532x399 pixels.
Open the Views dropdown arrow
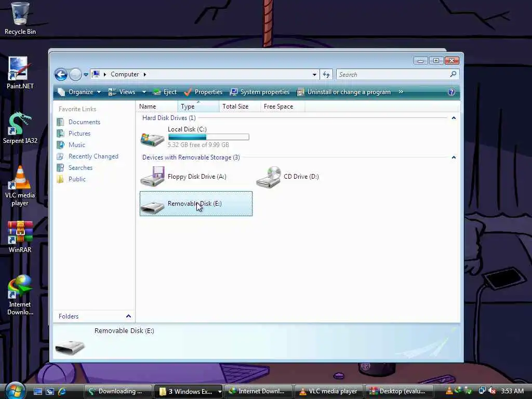click(144, 92)
